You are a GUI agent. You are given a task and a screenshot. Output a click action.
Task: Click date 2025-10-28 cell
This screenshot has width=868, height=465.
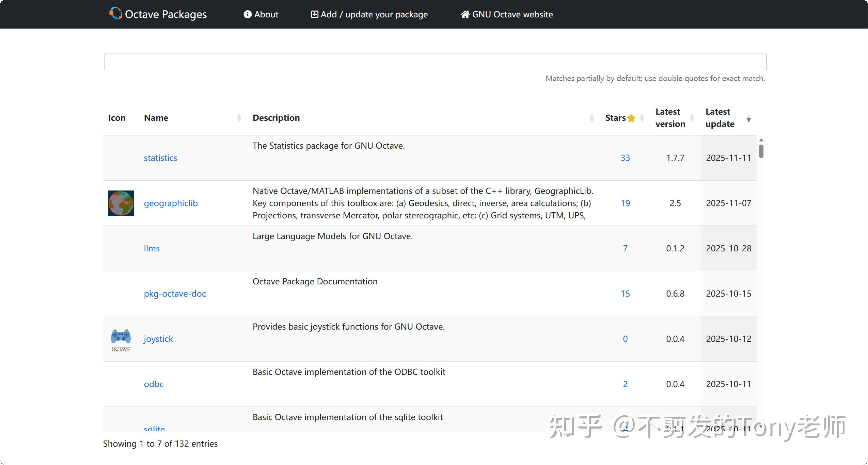pos(728,248)
